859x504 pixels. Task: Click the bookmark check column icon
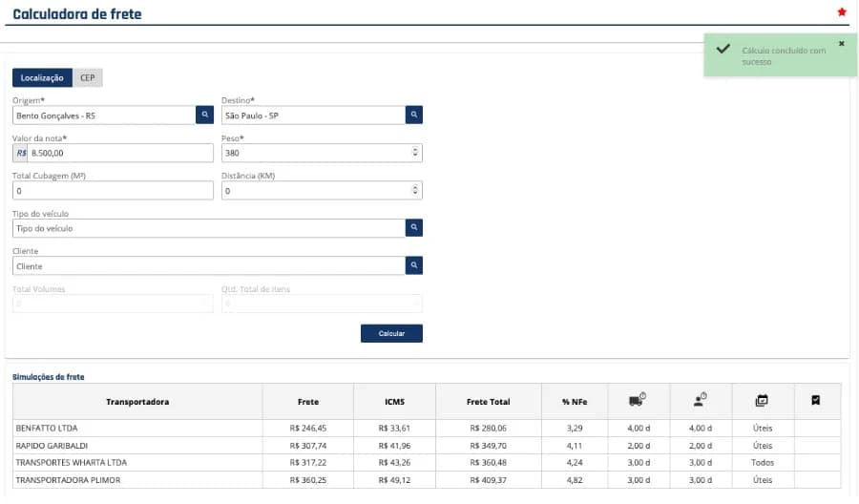816,401
